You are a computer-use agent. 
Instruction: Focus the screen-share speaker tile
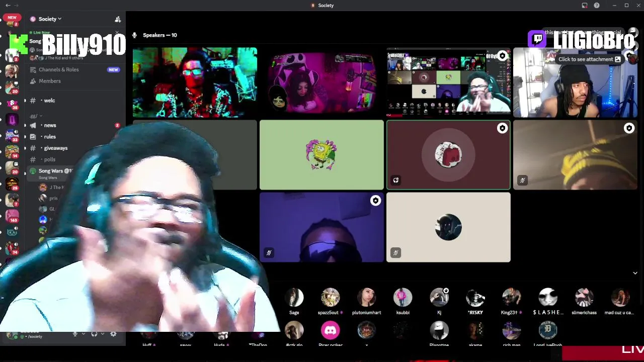(448, 82)
